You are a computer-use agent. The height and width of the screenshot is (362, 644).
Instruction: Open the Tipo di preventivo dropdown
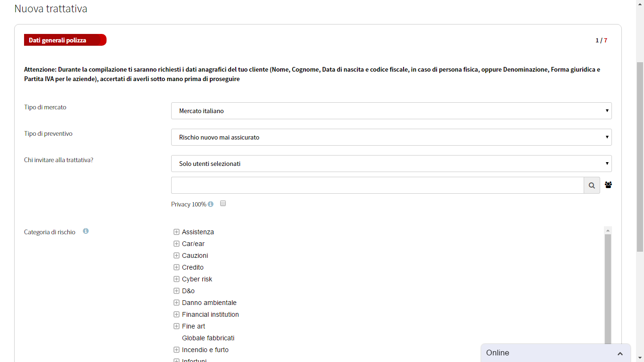[x=391, y=137]
